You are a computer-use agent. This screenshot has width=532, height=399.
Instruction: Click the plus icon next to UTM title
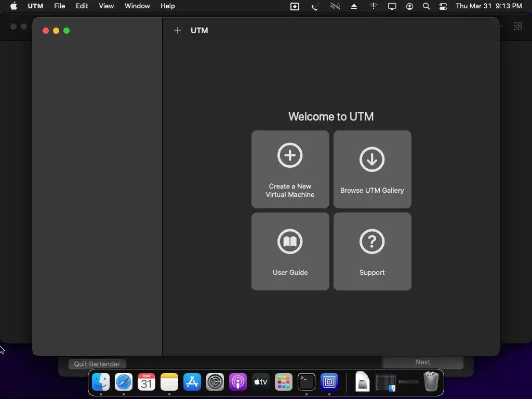178,31
